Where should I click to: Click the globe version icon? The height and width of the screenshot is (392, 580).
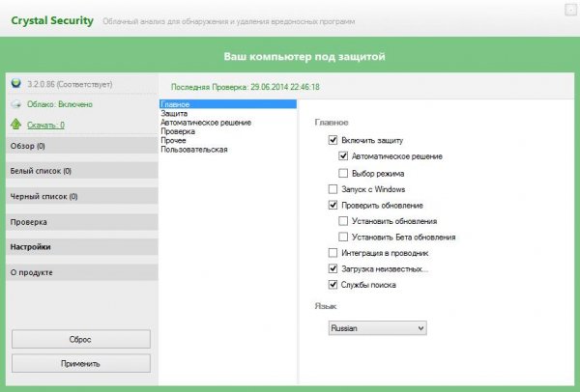pyautogui.click(x=15, y=83)
